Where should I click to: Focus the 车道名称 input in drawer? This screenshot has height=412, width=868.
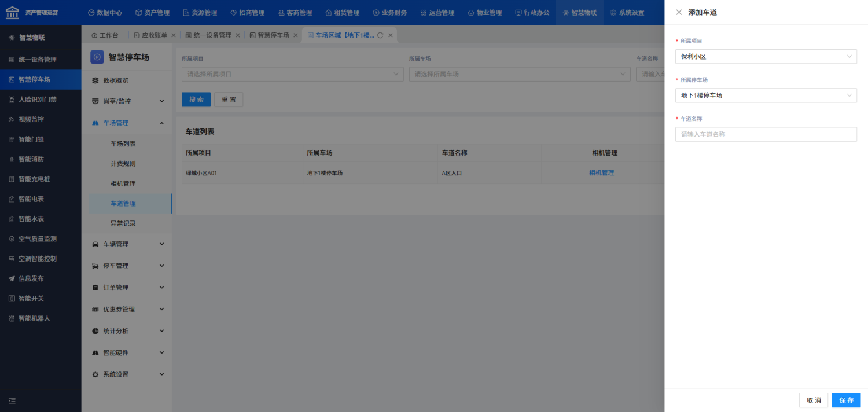pos(766,134)
